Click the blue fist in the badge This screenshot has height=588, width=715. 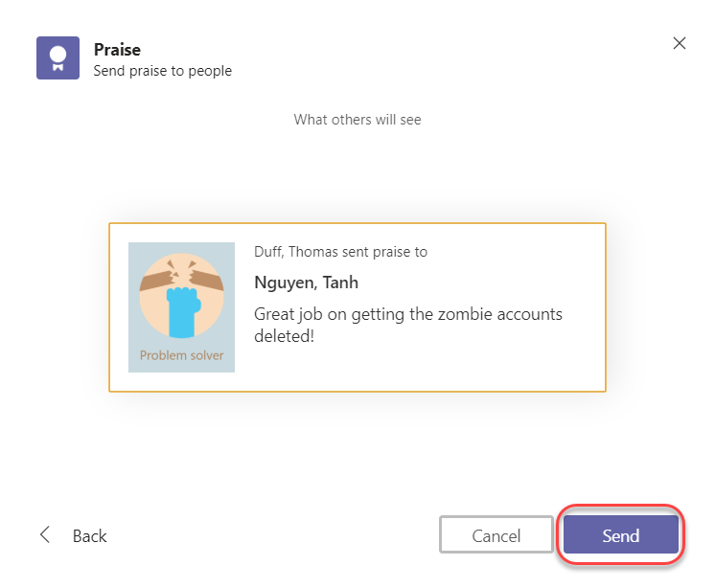tap(181, 312)
